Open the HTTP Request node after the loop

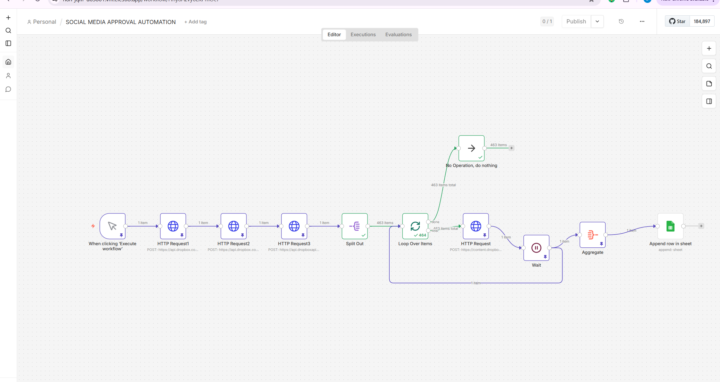(476, 226)
